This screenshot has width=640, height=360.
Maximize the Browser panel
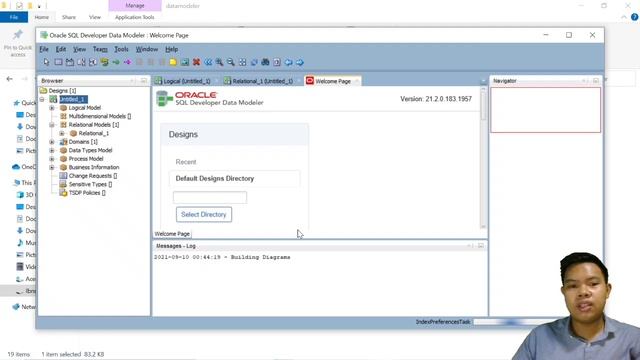[x=144, y=81]
